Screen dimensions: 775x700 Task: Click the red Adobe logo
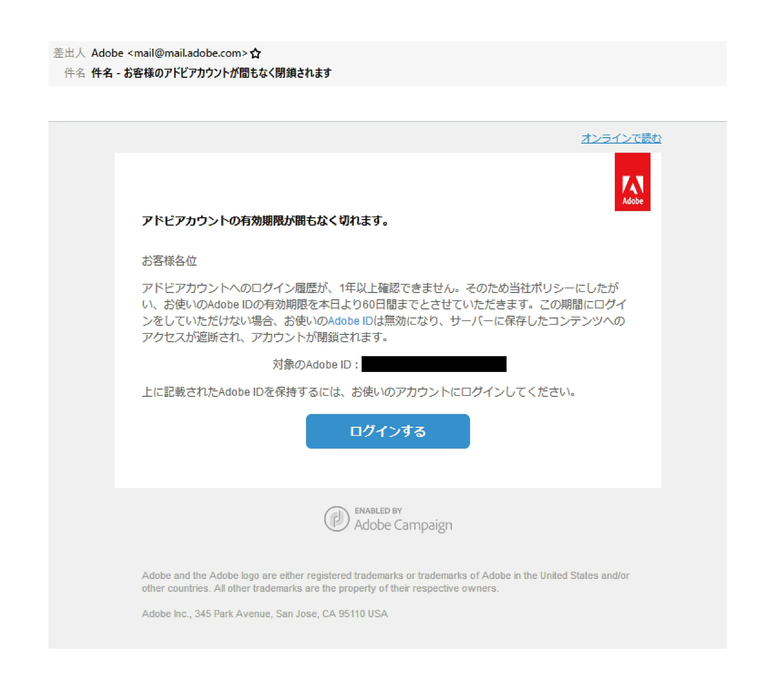click(632, 182)
